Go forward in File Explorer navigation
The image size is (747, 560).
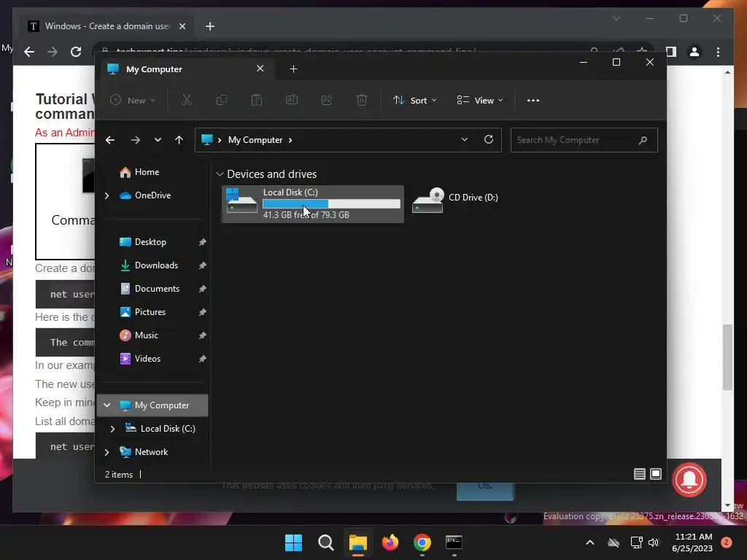click(x=135, y=140)
